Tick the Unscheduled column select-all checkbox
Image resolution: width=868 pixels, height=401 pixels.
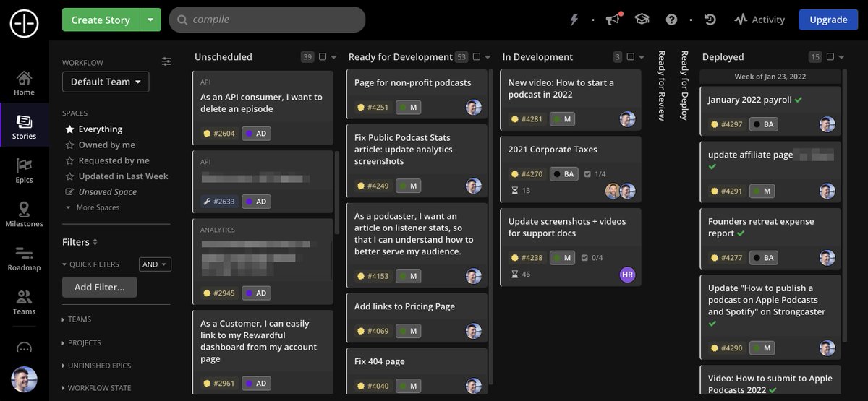(x=323, y=57)
